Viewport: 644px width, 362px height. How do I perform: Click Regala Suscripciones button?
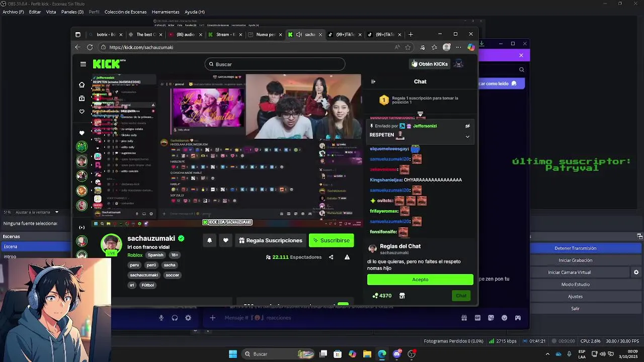tap(271, 240)
